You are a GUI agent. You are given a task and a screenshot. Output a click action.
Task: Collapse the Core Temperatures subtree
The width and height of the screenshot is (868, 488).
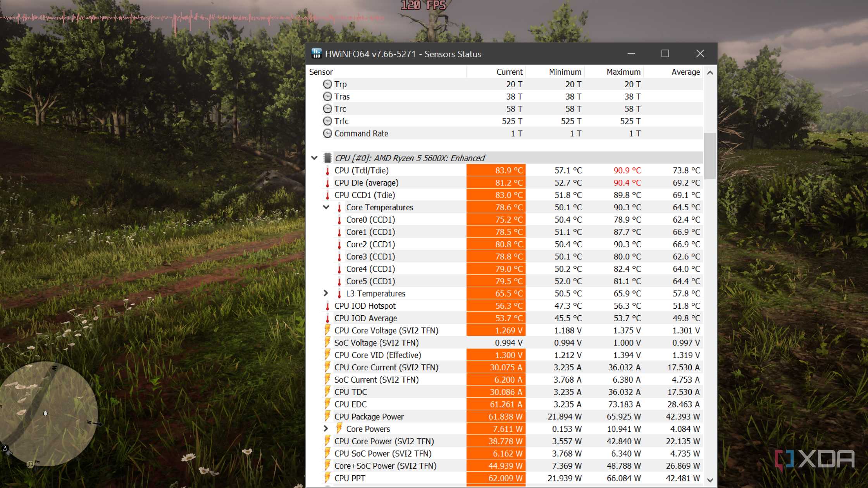(x=326, y=207)
